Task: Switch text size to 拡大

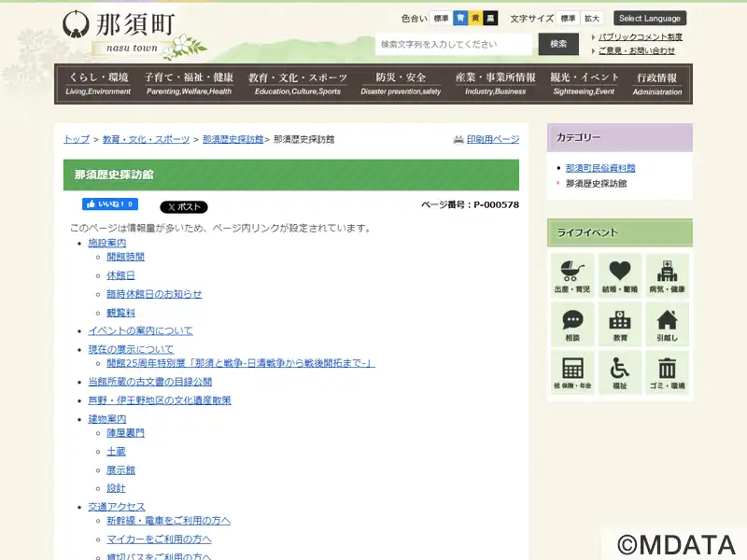Action: click(592, 18)
